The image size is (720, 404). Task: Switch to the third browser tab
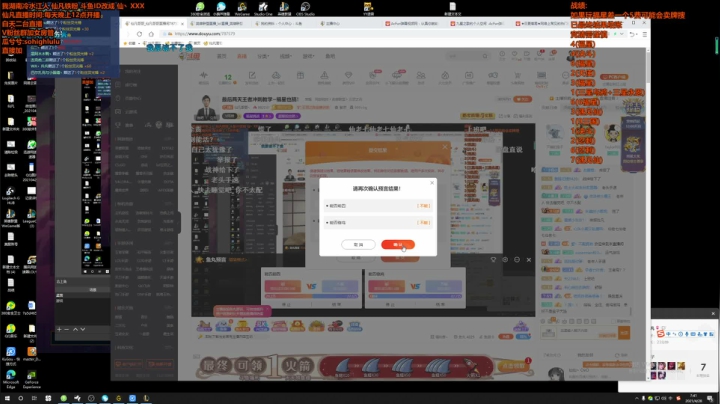284,23
